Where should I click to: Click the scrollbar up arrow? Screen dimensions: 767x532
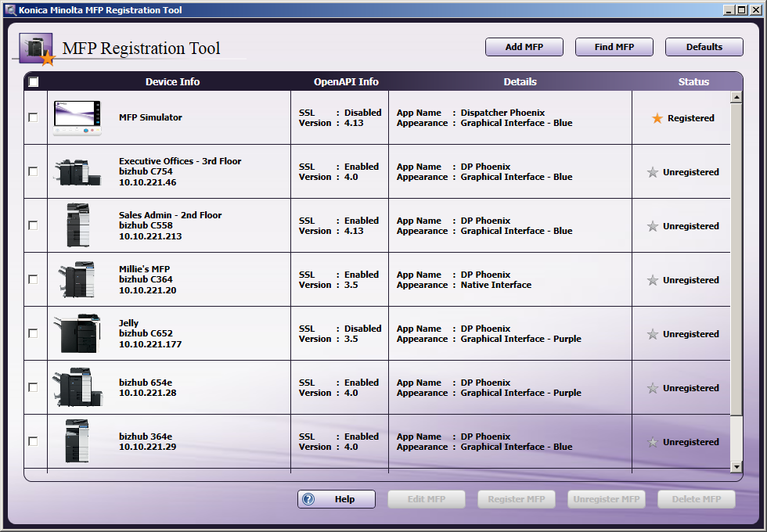[x=736, y=97]
